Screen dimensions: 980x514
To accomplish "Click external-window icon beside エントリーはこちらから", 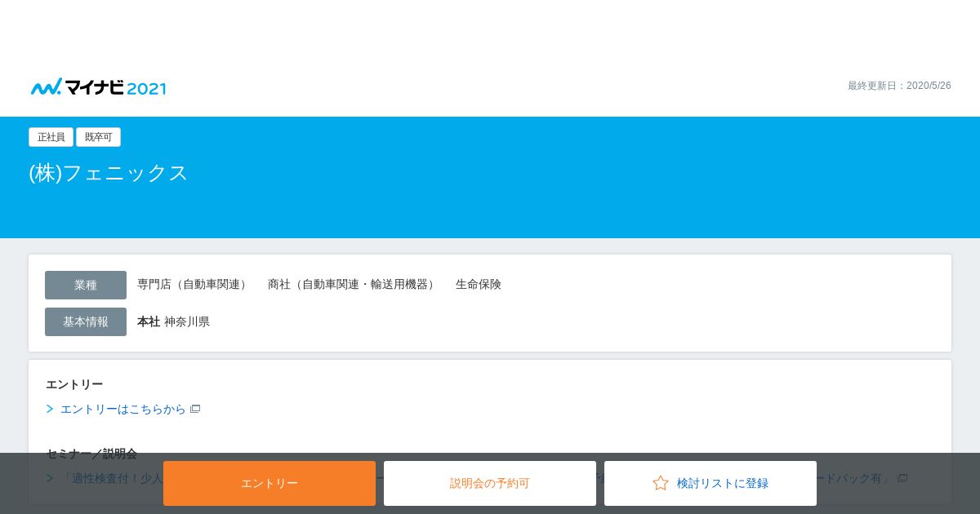I will pyautogui.click(x=195, y=409).
